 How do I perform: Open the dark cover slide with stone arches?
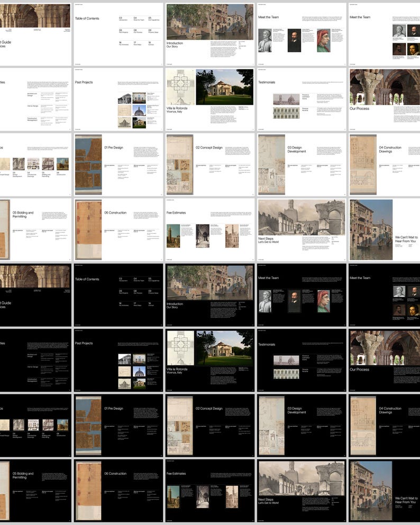(x=35, y=295)
